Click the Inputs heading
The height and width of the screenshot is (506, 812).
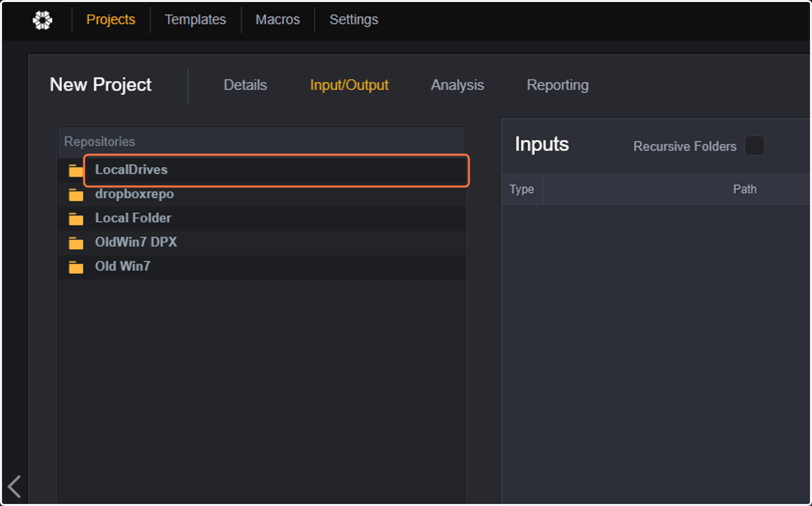tap(542, 144)
